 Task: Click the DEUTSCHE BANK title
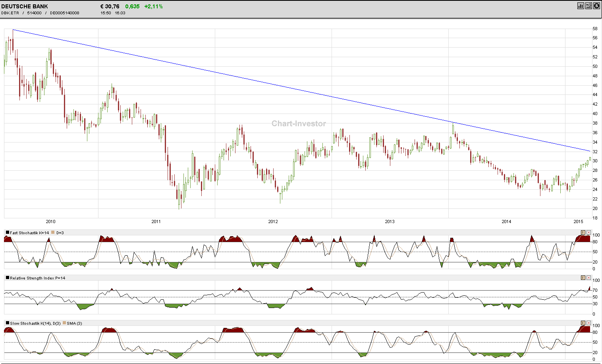tap(24, 6)
